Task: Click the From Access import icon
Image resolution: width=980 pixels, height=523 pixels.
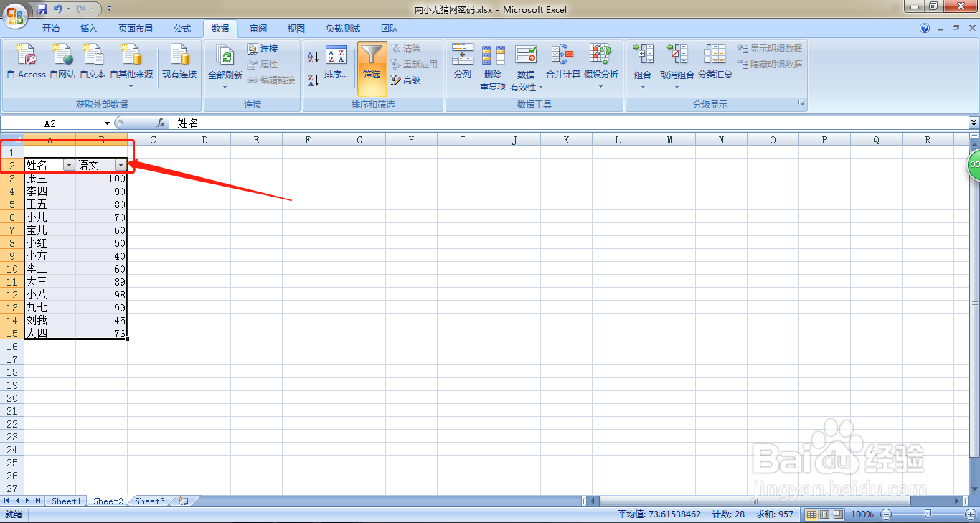Action: click(27, 61)
